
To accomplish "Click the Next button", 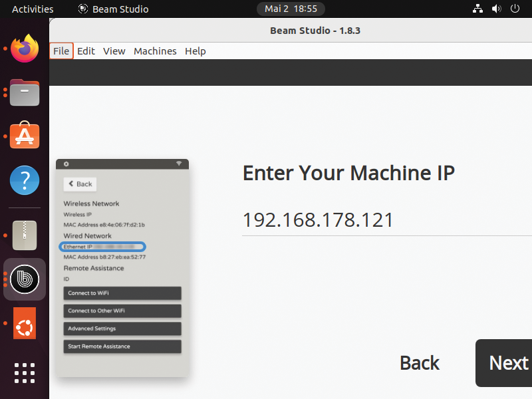I will point(504,363).
